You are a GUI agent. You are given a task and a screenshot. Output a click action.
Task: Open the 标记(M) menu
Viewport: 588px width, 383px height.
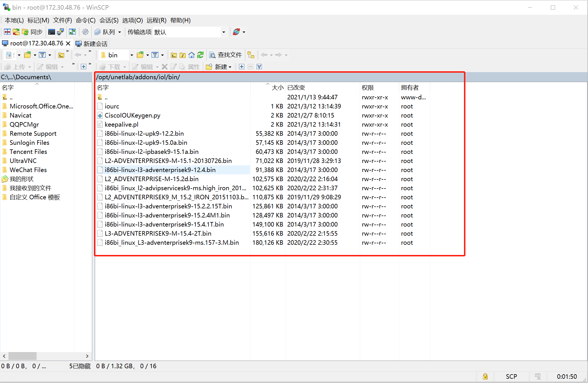(38, 20)
